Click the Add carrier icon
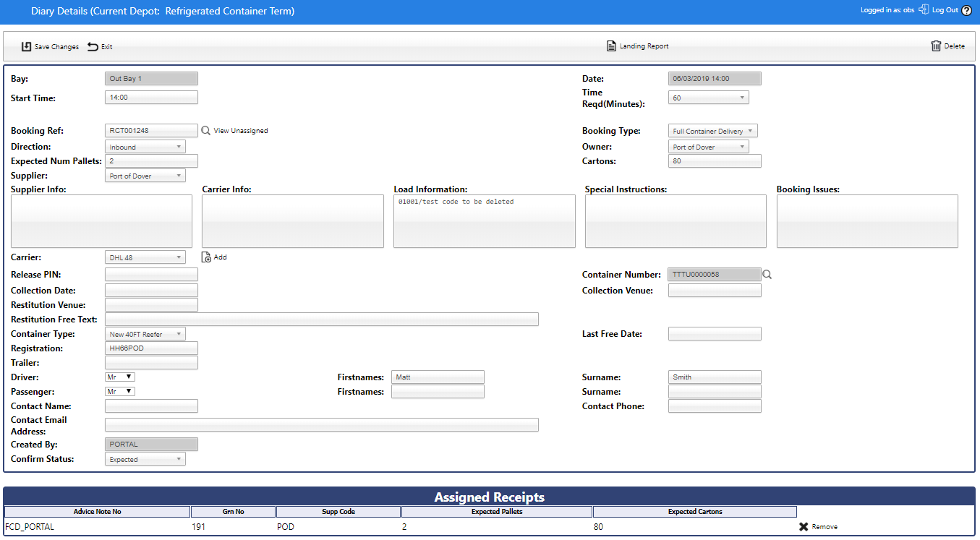 click(x=206, y=257)
